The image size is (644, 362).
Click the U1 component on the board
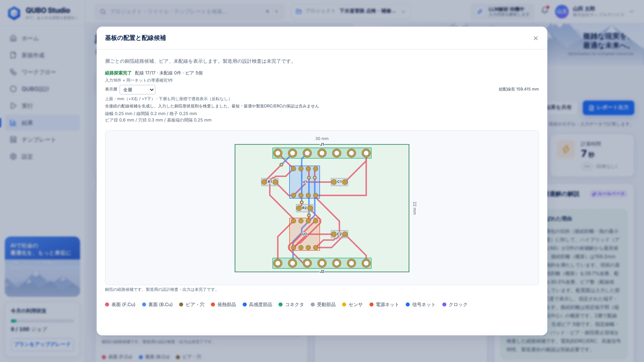pos(304,182)
